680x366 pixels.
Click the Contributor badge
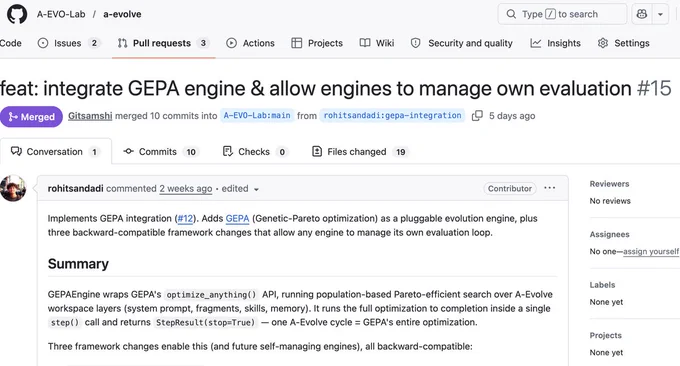(x=510, y=189)
